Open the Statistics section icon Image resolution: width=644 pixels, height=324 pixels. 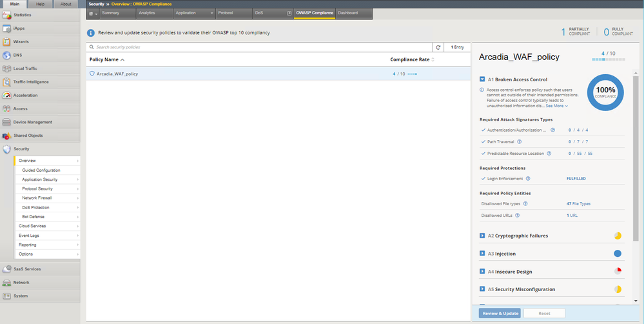point(6,15)
